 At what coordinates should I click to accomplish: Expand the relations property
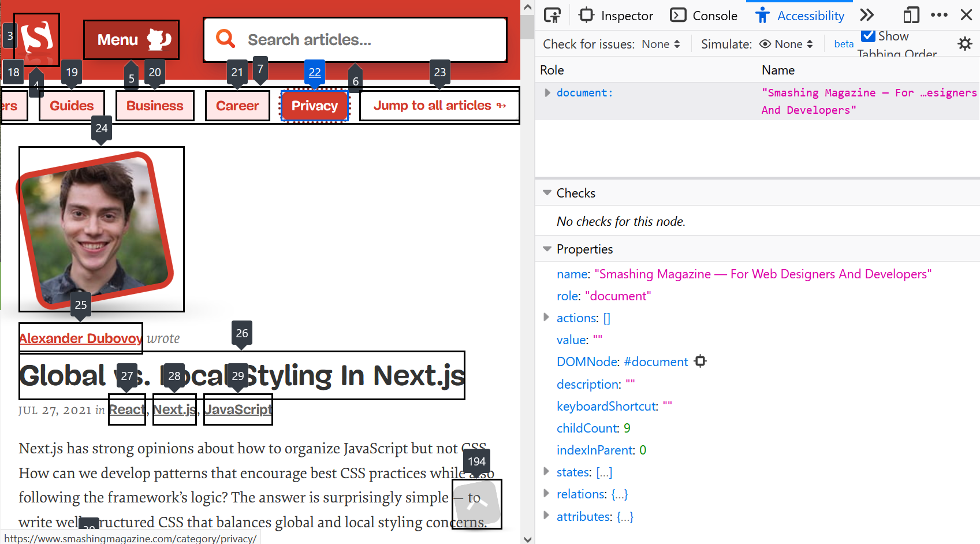pyautogui.click(x=547, y=494)
